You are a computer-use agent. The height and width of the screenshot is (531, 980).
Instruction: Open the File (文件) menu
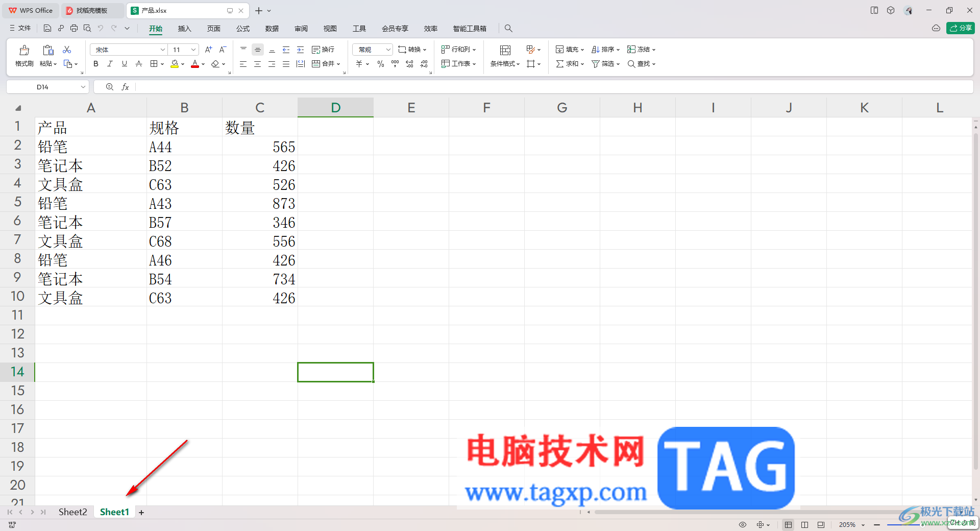[20, 28]
